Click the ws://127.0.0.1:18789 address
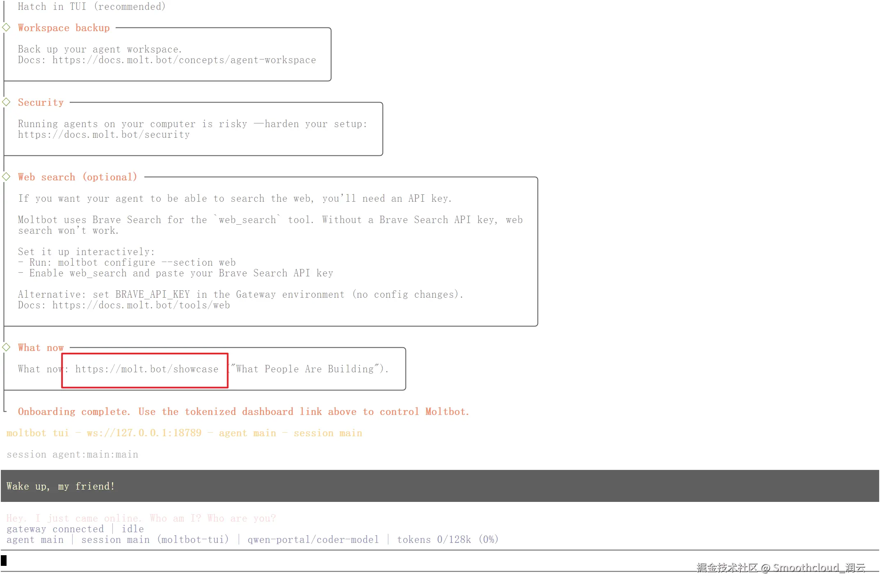 (144, 433)
